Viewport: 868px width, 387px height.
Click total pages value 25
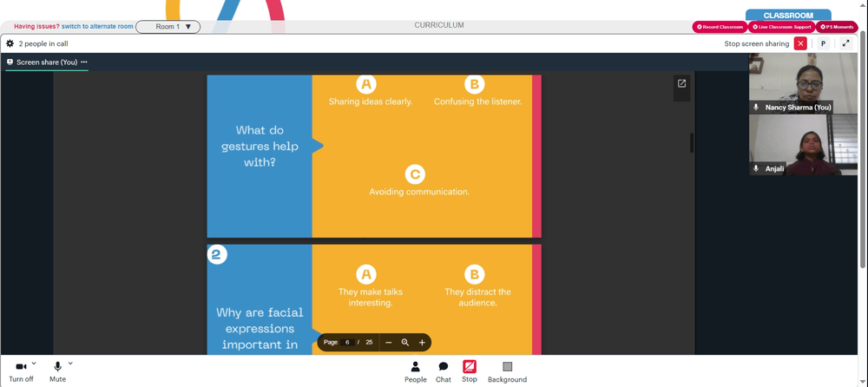pos(369,342)
